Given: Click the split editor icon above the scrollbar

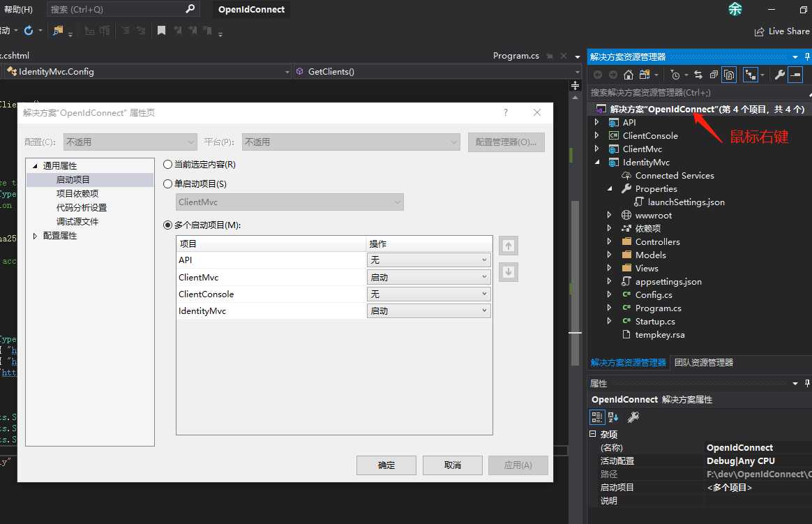Looking at the screenshot, I should coord(575,85).
